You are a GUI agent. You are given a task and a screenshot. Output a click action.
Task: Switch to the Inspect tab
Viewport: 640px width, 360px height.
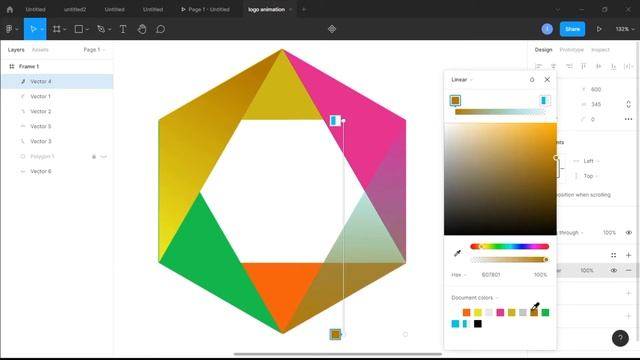(x=600, y=50)
